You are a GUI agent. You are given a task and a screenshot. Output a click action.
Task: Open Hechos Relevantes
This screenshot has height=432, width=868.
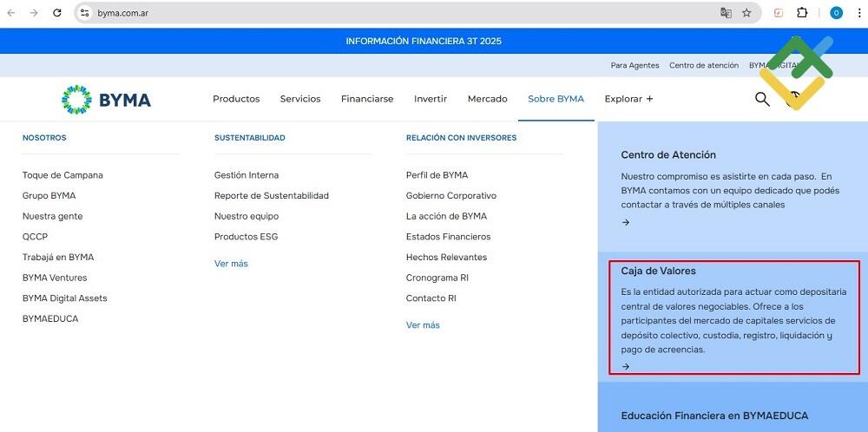[446, 258]
